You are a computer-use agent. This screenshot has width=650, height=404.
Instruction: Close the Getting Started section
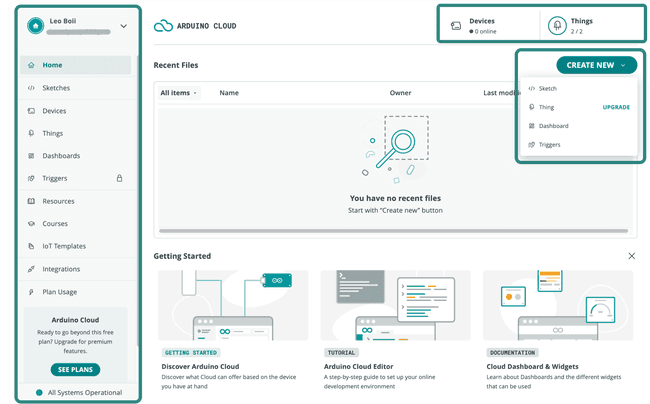point(631,256)
